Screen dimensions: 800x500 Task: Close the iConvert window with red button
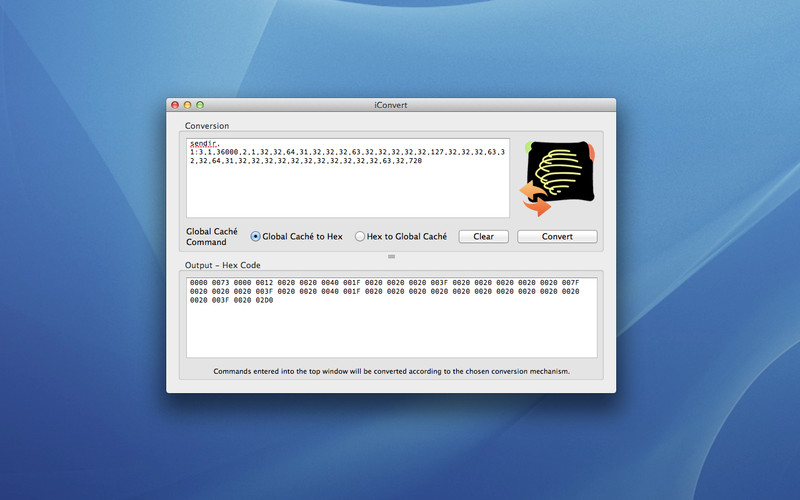175,105
